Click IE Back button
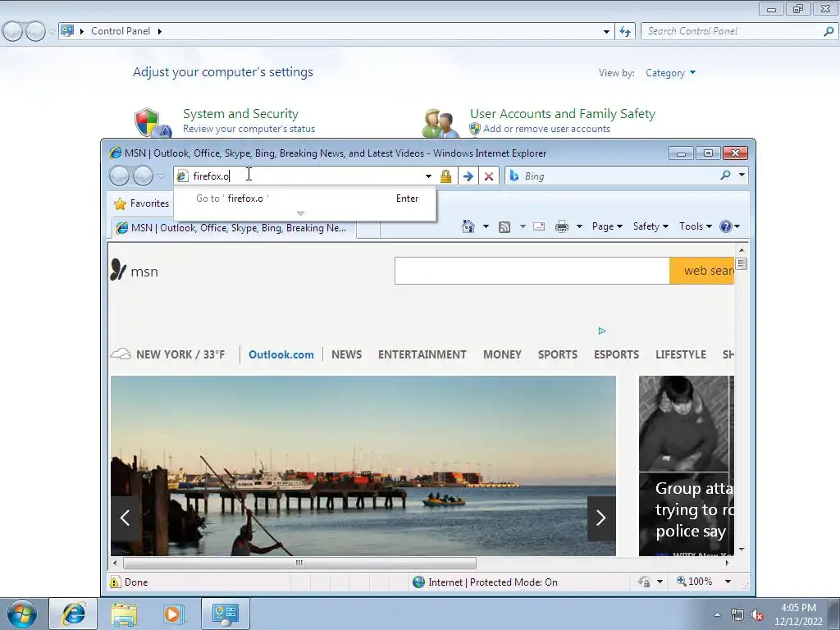The height and width of the screenshot is (630, 840). click(119, 176)
